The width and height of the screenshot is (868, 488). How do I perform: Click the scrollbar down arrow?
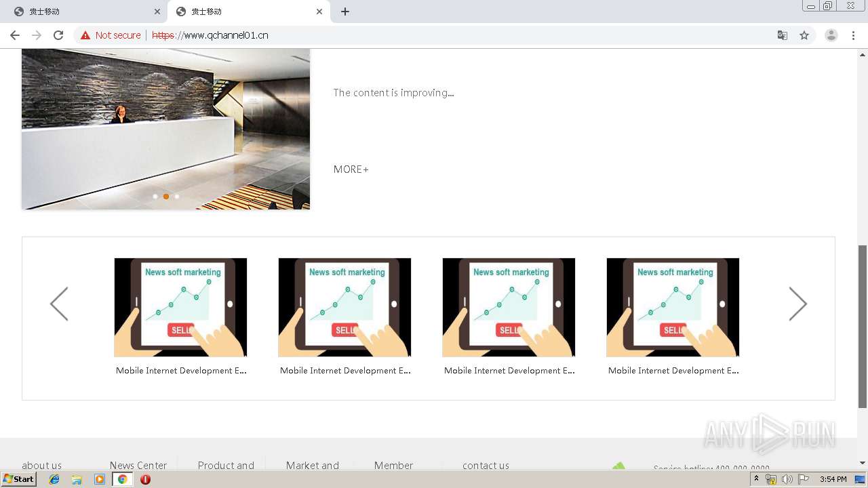point(863,464)
